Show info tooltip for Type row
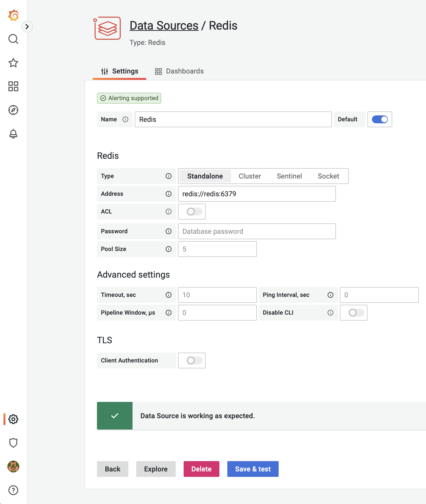426x504 pixels. (x=169, y=176)
